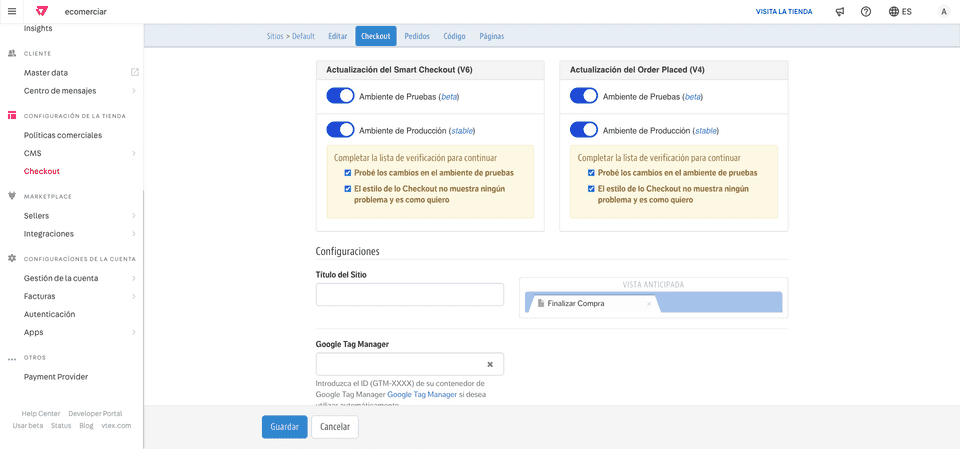The image size is (960, 449).
Task: Open the hamburger menu icon
Action: coord(12,11)
